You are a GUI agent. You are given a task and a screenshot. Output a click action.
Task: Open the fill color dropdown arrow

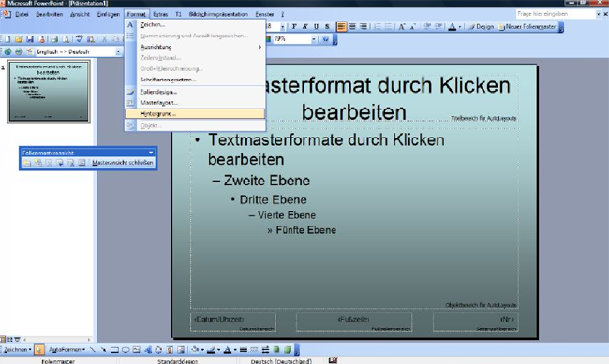coord(202,350)
